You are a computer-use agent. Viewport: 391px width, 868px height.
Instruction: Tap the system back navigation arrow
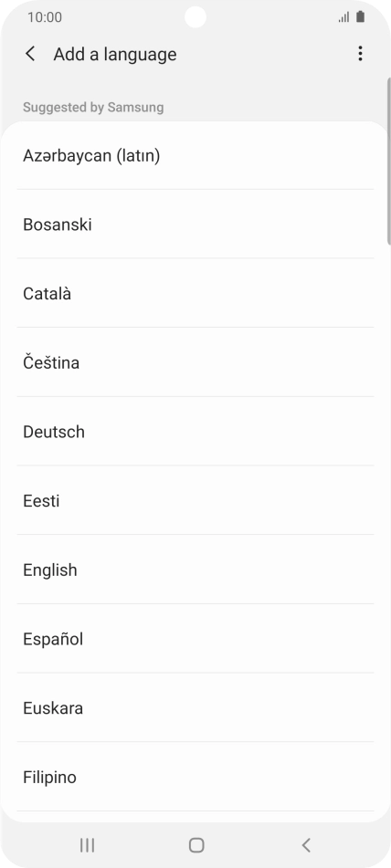coord(306,845)
